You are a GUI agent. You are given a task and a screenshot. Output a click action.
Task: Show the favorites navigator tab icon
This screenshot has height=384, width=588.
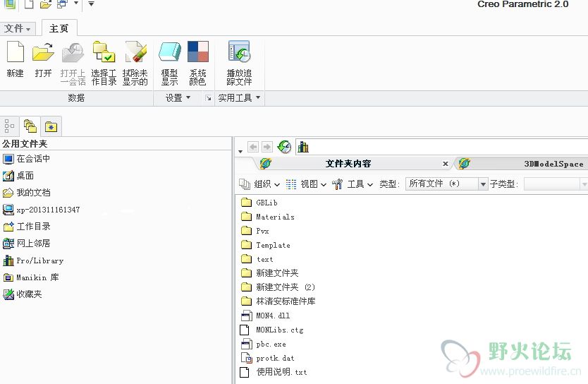51,126
